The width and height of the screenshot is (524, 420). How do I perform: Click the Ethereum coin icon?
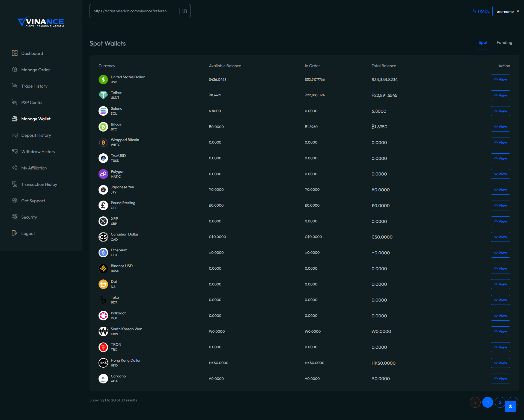pos(103,253)
